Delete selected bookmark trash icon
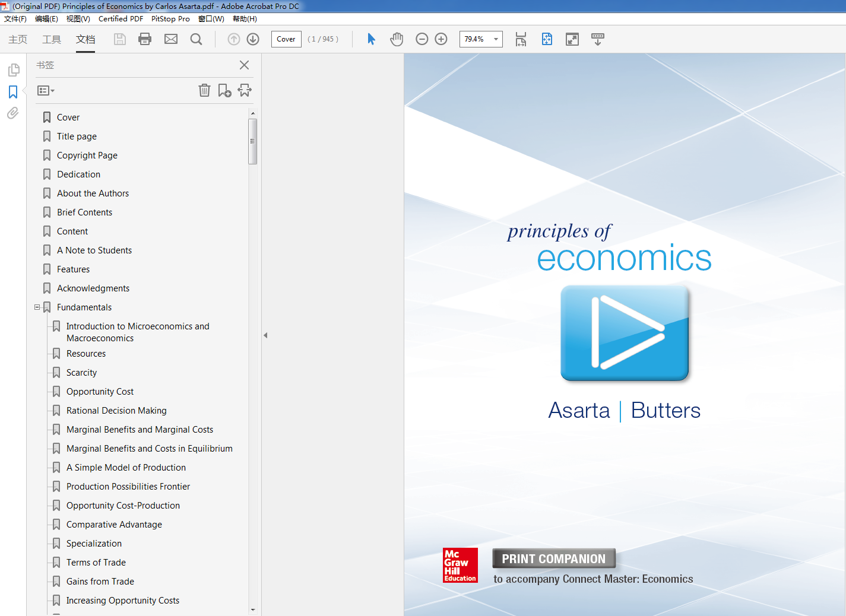Image resolution: width=846 pixels, height=616 pixels. tap(204, 90)
